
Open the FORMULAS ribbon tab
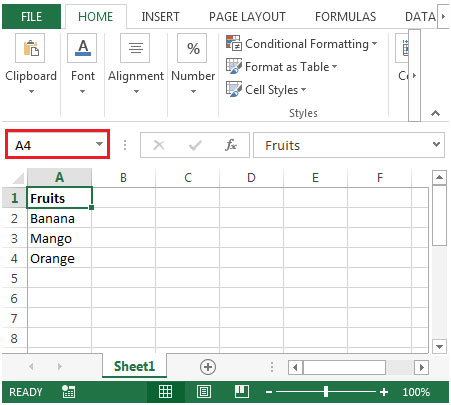[x=345, y=17]
